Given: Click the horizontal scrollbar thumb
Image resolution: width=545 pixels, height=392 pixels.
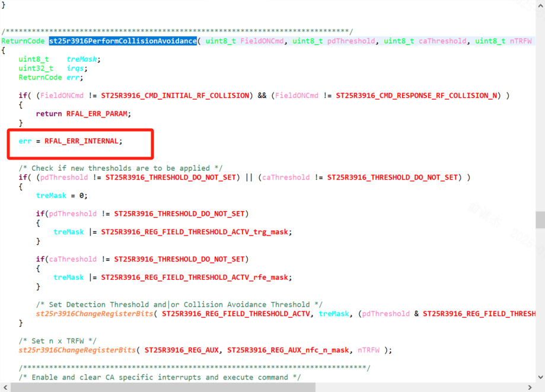Looking at the screenshot, I should pyautogui.click(x=163, y=387).
